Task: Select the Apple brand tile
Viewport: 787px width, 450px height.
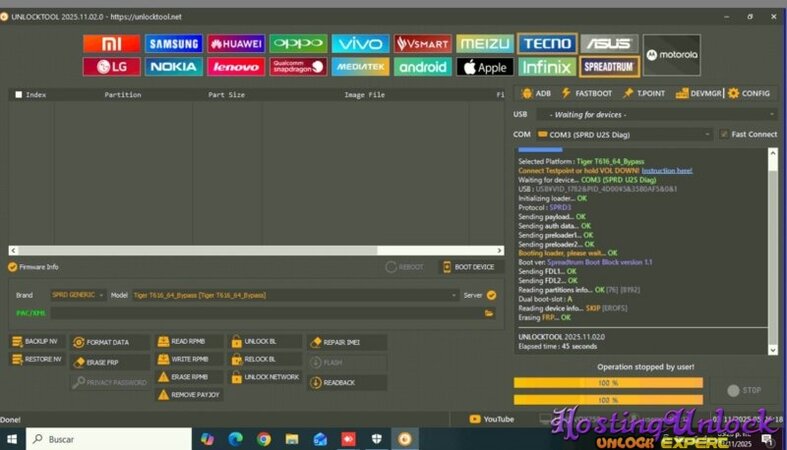Action: pyautogui.click(x=485, y=67)
